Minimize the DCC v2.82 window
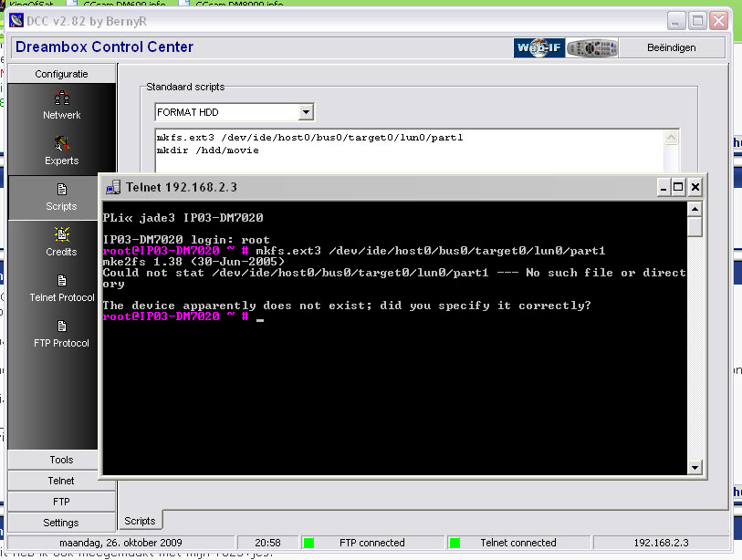The width and height of the screenshot is (742, 560). coord(676,21)
